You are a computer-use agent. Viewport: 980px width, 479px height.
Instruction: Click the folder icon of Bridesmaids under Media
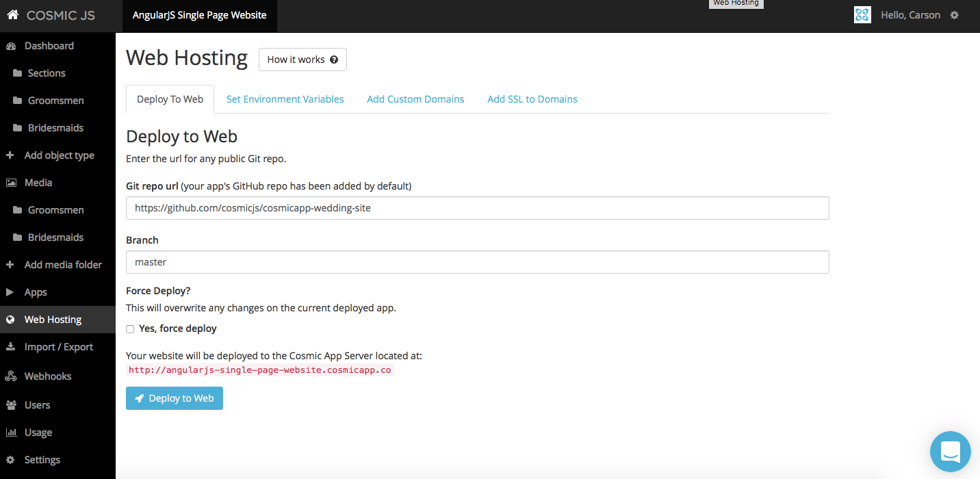click(x=18, y=237)
